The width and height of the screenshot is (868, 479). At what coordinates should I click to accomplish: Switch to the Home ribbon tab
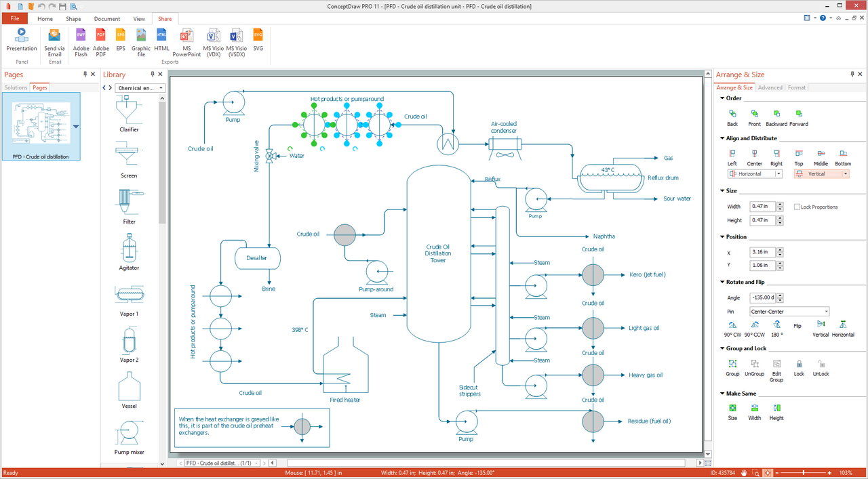[x=45, y=19]
